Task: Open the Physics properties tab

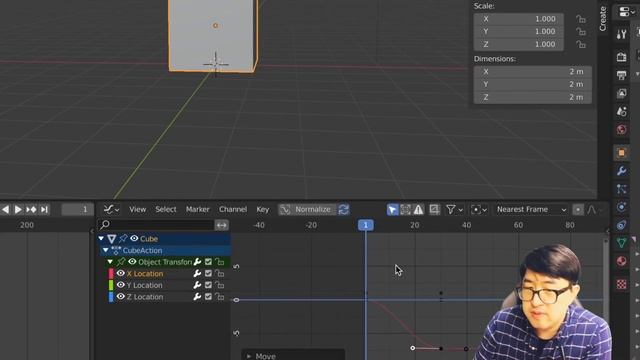Action: (621, 207)
